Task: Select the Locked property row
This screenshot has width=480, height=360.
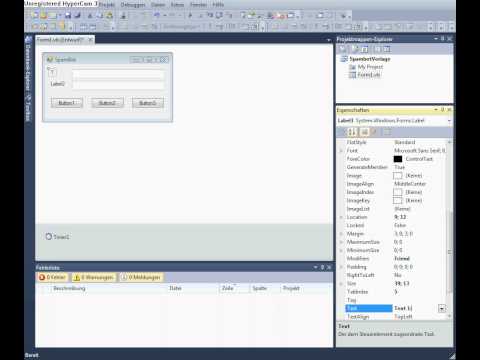Action: [396, 226]
